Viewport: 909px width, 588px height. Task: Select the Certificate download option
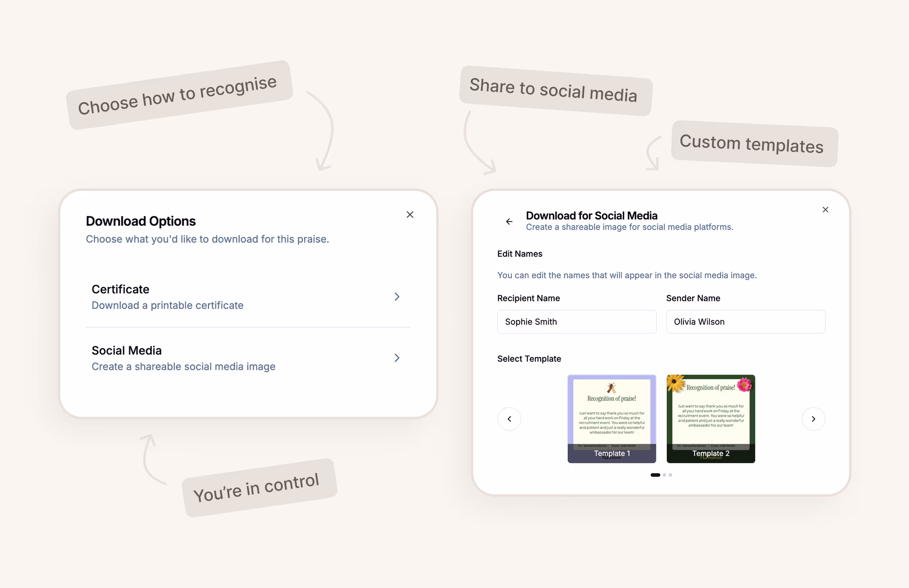click(x=248, y=297)
